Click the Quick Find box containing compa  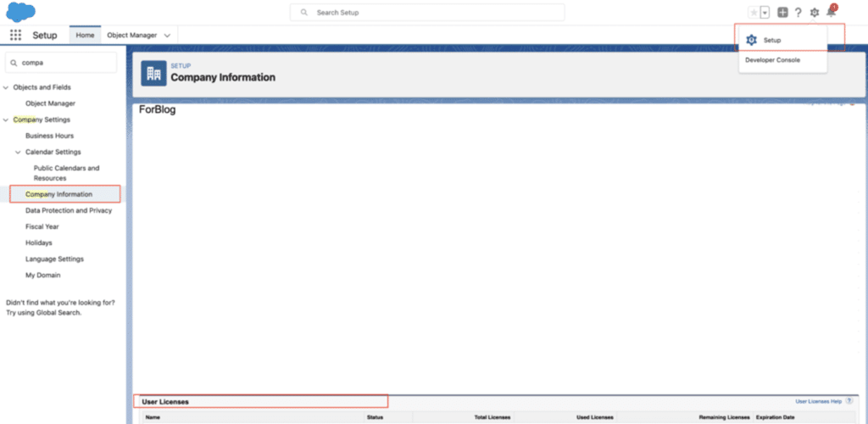point(61,63)
